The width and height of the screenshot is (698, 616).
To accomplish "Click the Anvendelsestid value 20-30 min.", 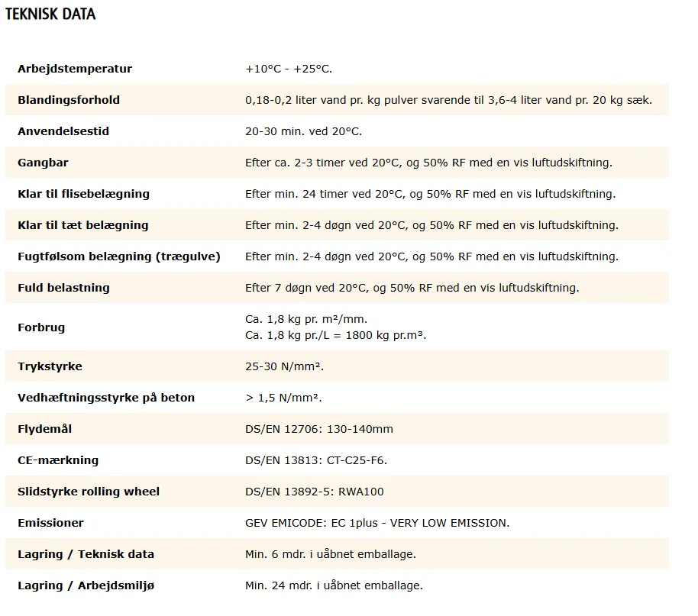I will [x=303, y=131].
